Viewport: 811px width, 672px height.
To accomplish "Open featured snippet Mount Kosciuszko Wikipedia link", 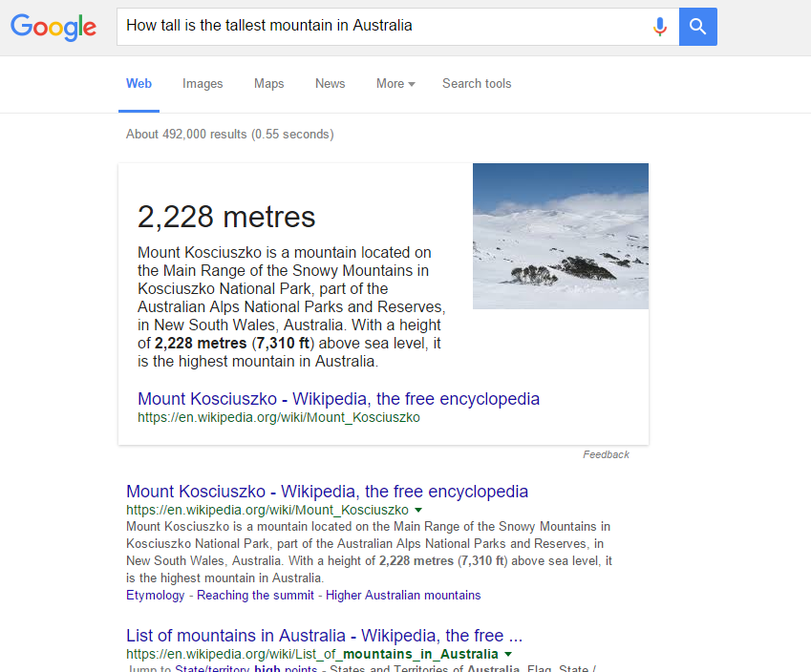I will click(x=338, y=399).
